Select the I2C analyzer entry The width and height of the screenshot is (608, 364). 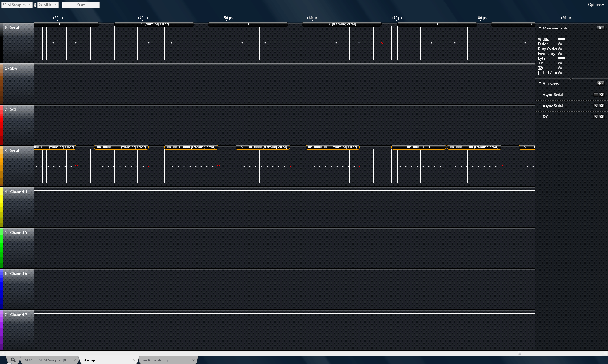[x=545, y=117]
